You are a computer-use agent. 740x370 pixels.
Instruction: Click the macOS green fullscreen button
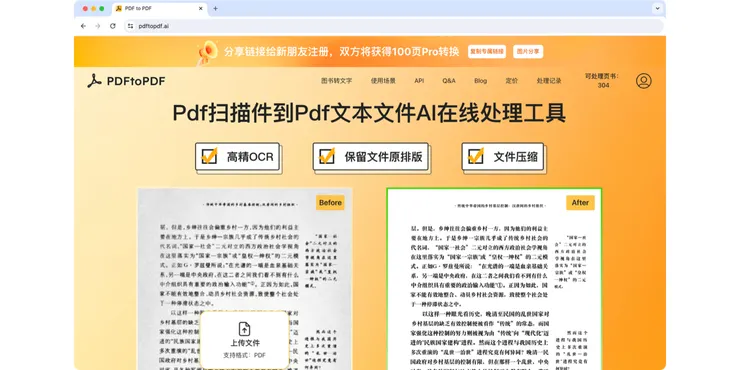[x=101, y=8]
